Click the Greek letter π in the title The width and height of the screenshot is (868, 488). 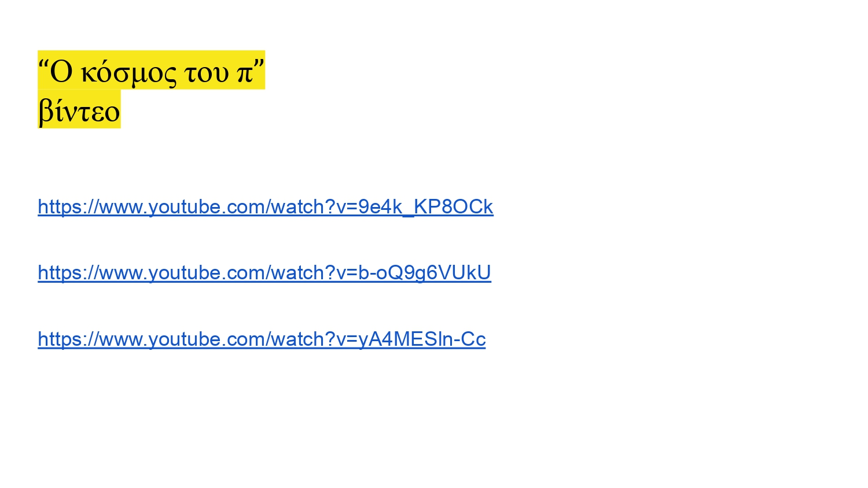pyautogui.click(x=245, y=74)
